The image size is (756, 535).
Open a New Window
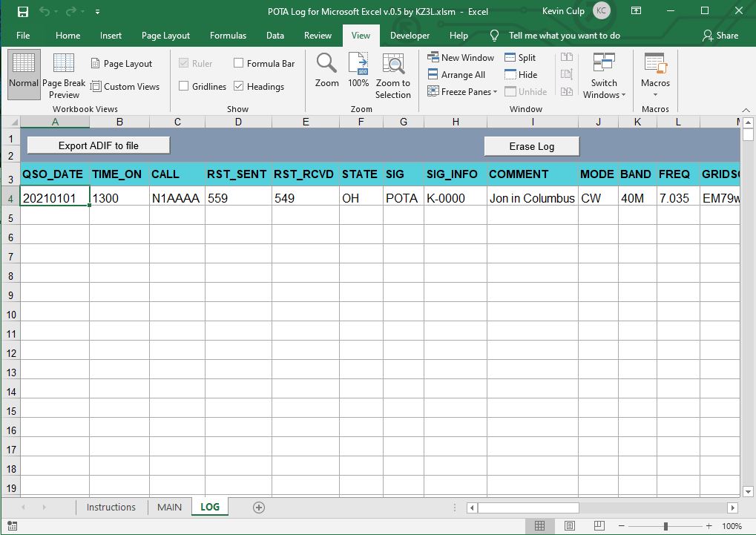[x=461, y=57]
